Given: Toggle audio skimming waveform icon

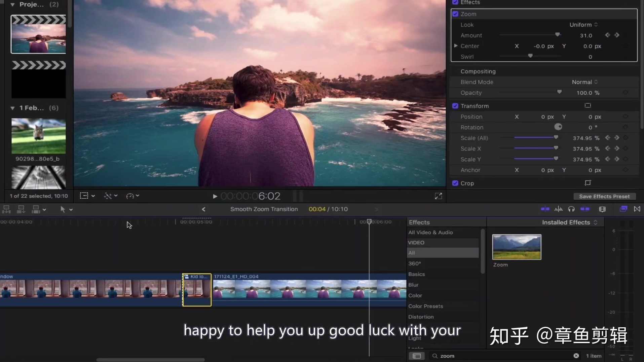Looking at the screenshot, I should tap(558, 209).
